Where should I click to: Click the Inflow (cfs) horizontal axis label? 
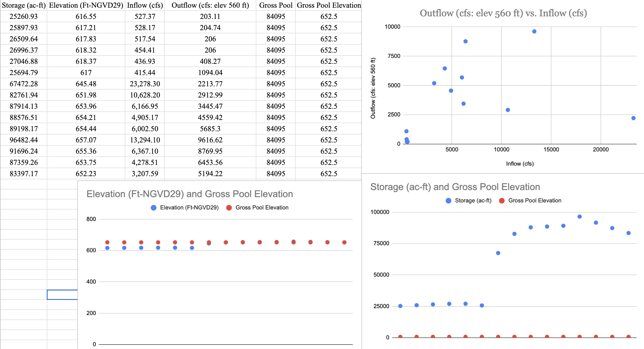520,164
